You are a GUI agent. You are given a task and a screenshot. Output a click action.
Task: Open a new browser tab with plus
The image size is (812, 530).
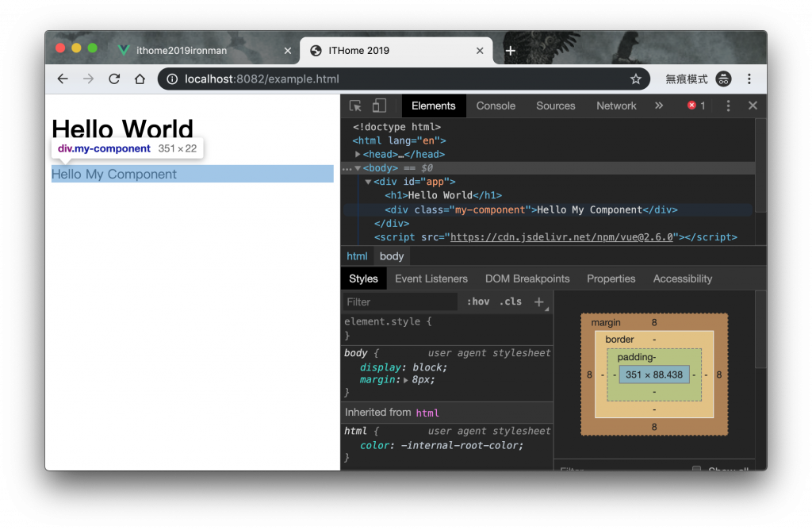pyautogui.click(x=511, y=50)
